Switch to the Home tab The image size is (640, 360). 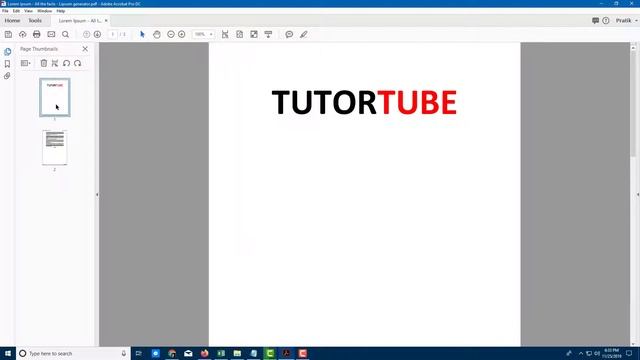coord(12,20)
